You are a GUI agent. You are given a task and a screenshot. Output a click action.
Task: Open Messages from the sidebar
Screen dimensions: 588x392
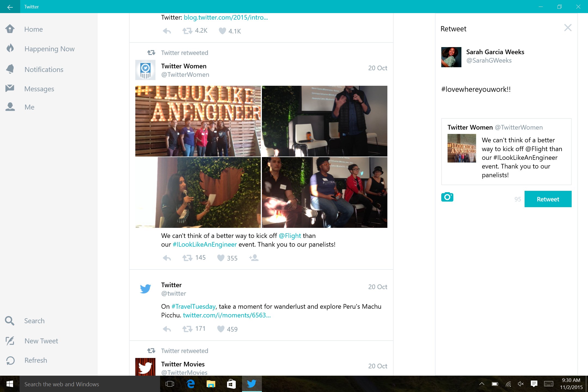tap(39, 89)
